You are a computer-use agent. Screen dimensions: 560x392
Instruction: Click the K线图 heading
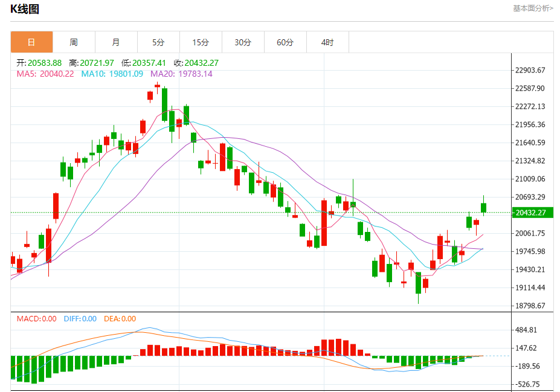tap(25, 9)
